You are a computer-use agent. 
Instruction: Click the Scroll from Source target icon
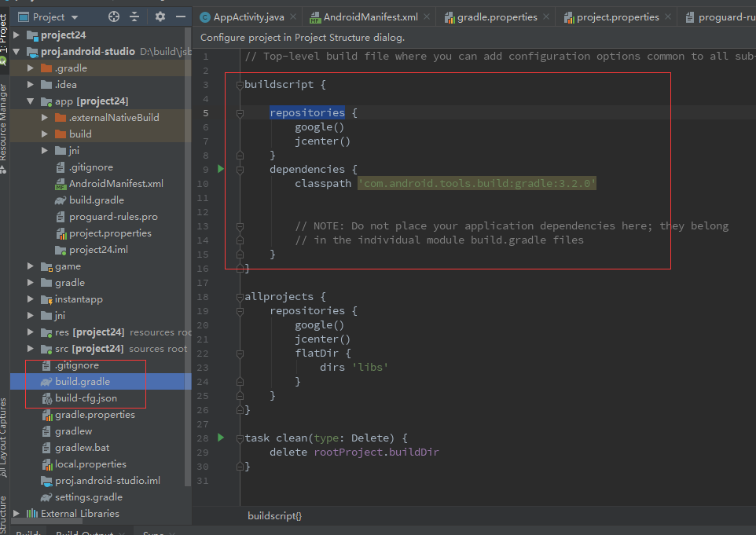[114, 16]
